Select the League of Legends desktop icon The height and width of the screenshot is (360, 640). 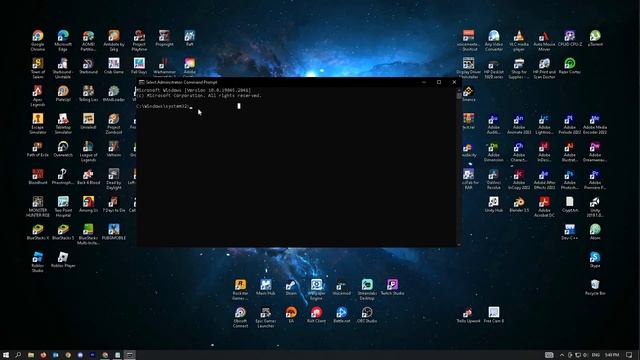[88, 151]
